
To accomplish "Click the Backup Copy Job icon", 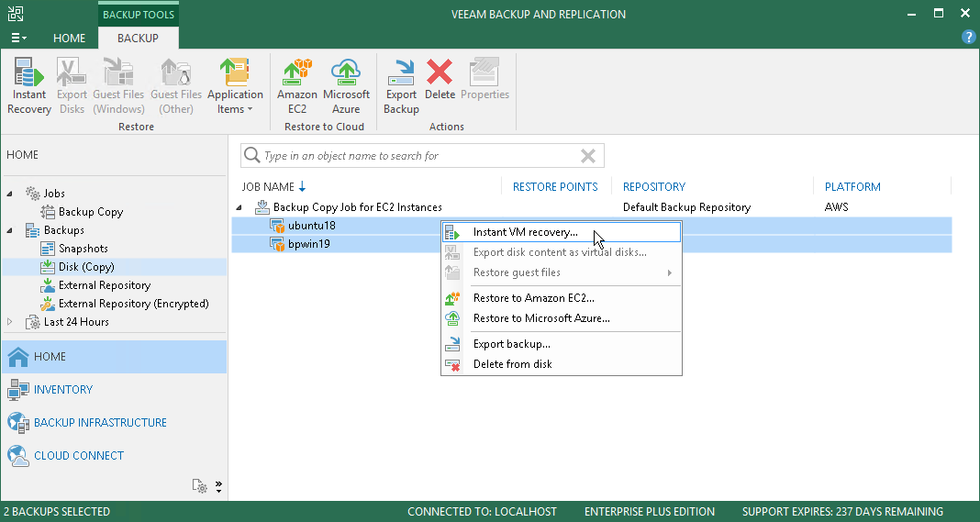I will [x=262, y=207].
